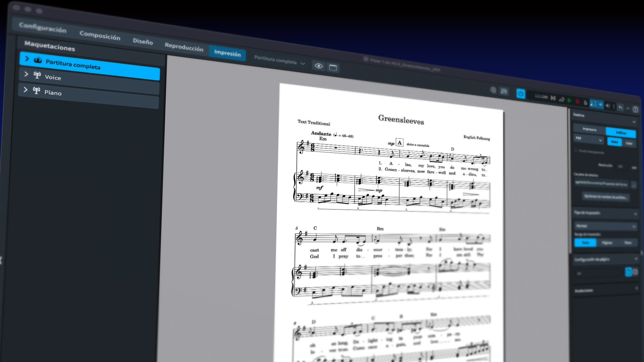Select Partitura completa in Maquetaciones list

pyautogui.click(x=90, y=66)
